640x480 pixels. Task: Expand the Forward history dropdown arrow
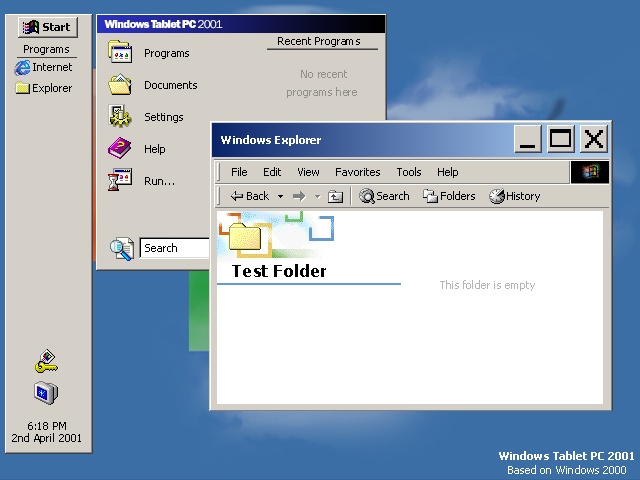(318, 197)
